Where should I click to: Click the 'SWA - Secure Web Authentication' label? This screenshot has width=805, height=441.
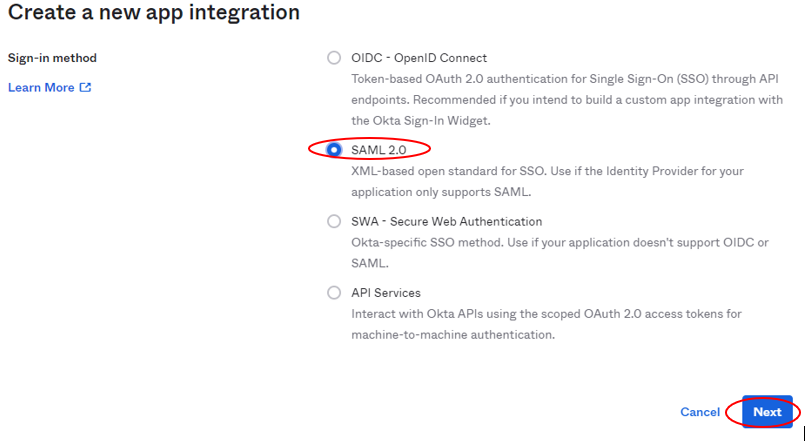447,221
